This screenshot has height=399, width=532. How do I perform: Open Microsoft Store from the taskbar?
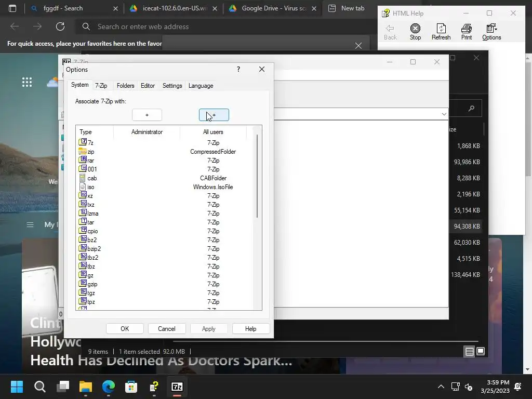coord(131,387)
